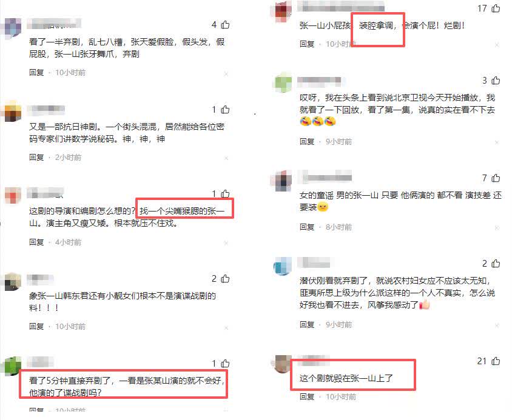
Task: Dismiss the 张天爱假脸 comment with its x
Action: pyautogui.click(x=226, y=74)
